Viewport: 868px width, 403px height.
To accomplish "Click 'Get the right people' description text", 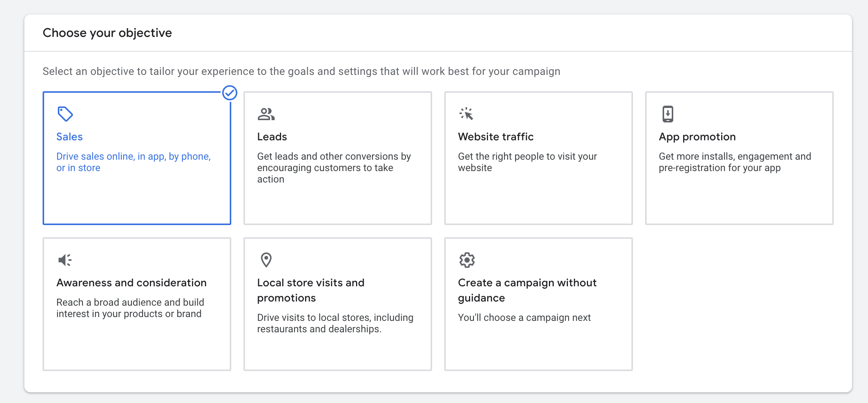I will (527, 162).
